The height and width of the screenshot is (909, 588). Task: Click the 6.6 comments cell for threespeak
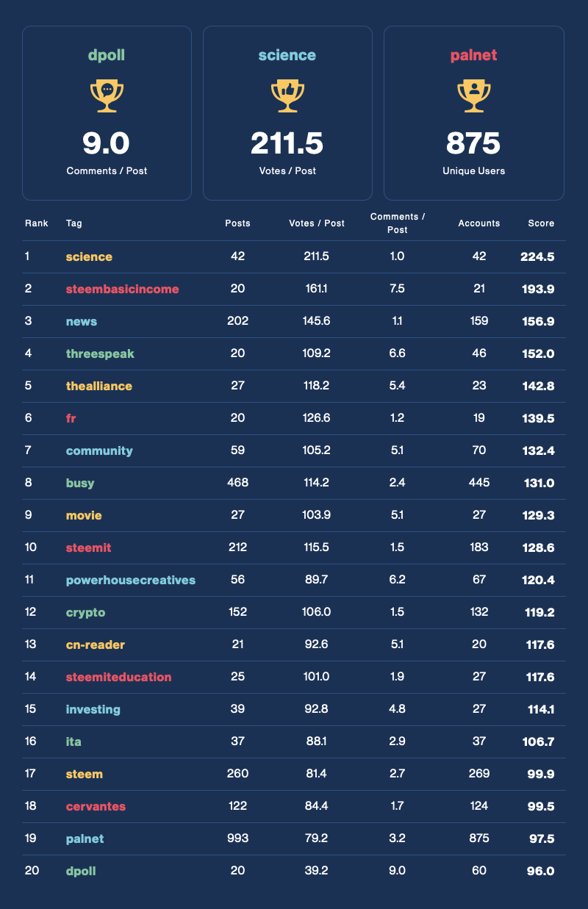[398, 353]
